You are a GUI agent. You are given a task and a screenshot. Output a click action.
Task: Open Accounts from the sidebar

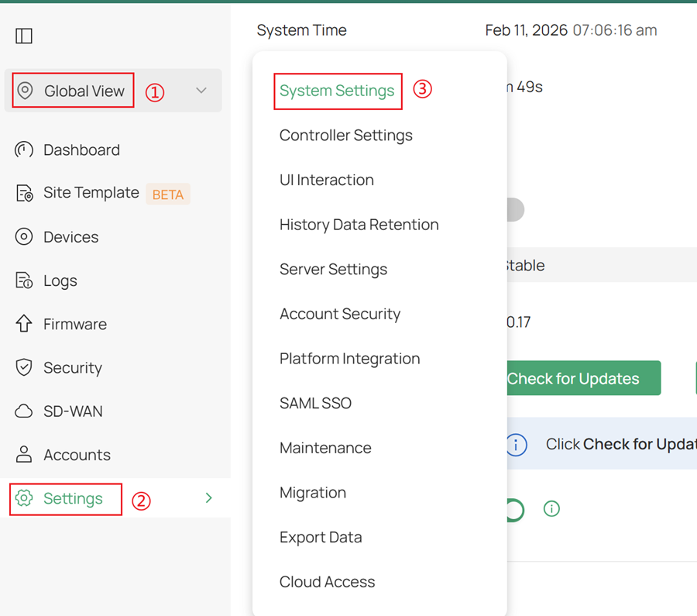pos(77,455)
